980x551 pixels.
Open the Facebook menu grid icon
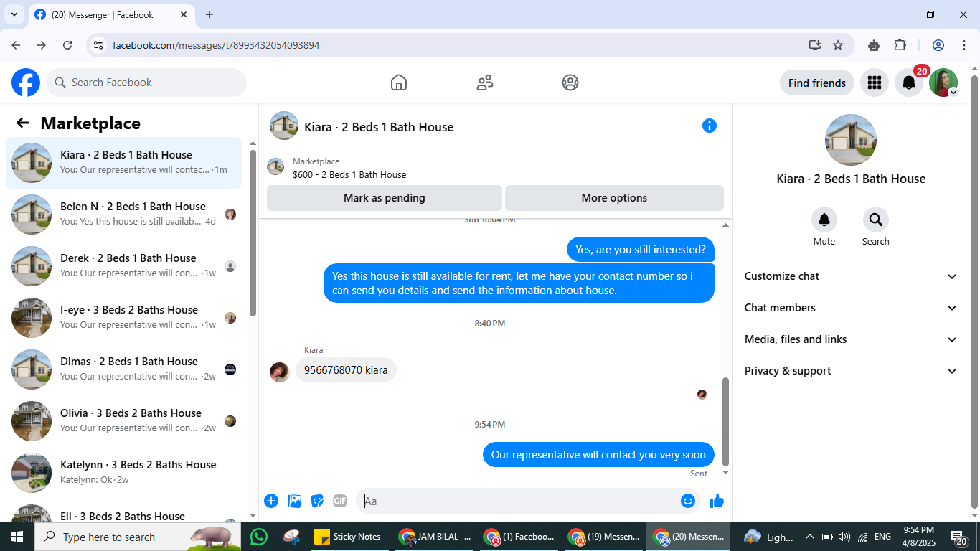coord(874,83)
